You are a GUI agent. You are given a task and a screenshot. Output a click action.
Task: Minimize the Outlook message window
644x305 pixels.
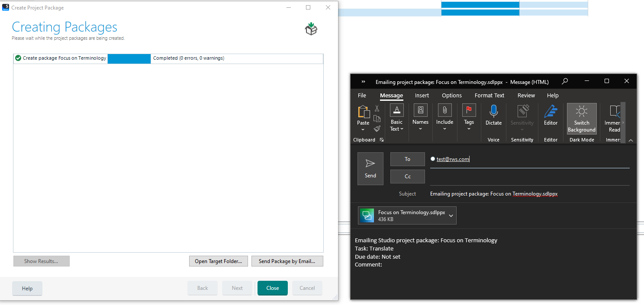(587, 81)
